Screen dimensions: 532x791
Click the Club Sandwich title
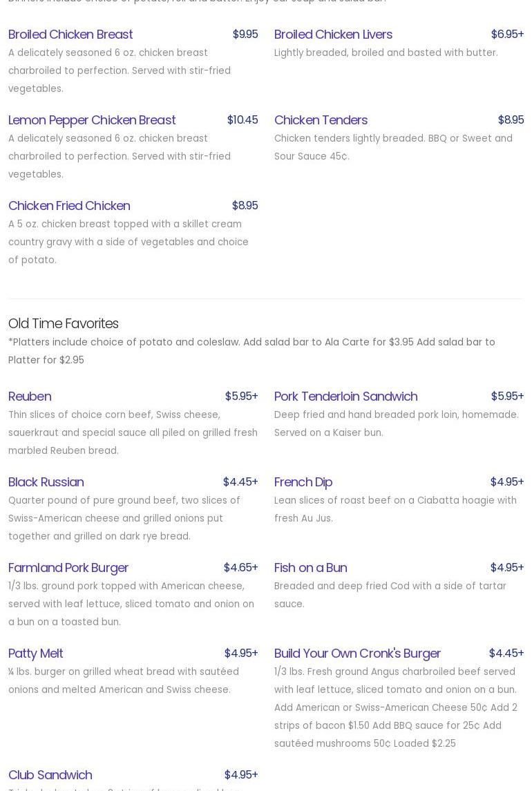click(50, 774)
